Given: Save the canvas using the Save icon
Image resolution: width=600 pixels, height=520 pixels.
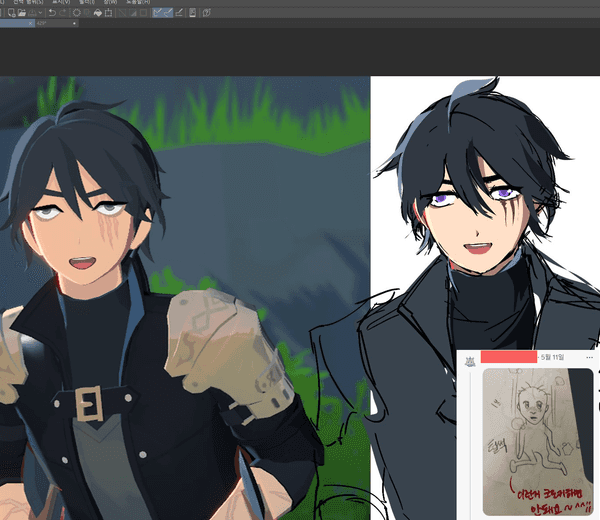Looking at the screenshot, I should pyautogui.click(x=33, y=14).
